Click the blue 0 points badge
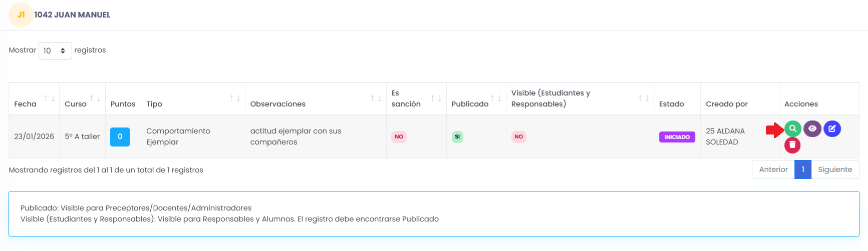Image resolution: width=868 pixels, height=251 pixels. (120, 136)
